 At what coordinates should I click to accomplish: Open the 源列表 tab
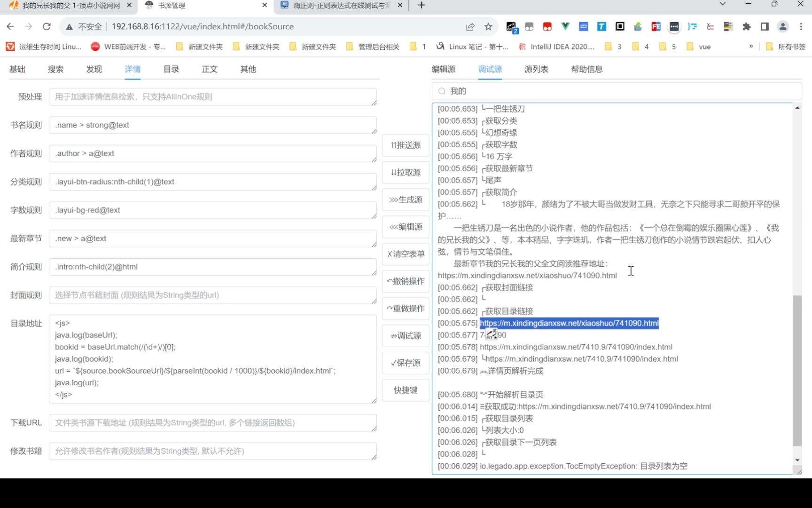coord(536,69)
